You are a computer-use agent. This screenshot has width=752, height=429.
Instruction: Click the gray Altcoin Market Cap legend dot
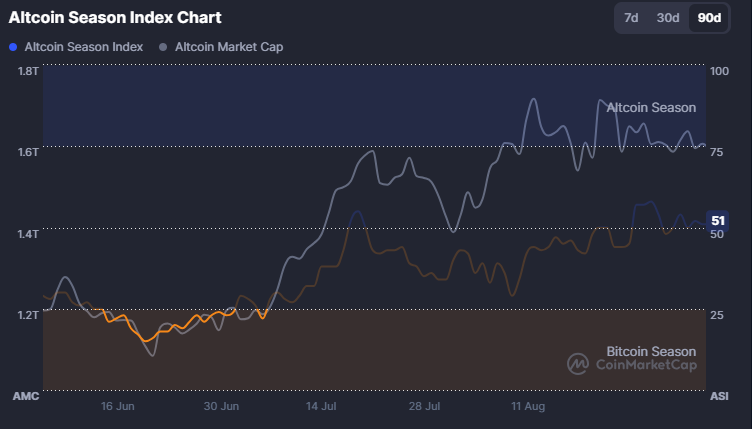[x=163, y=47]
